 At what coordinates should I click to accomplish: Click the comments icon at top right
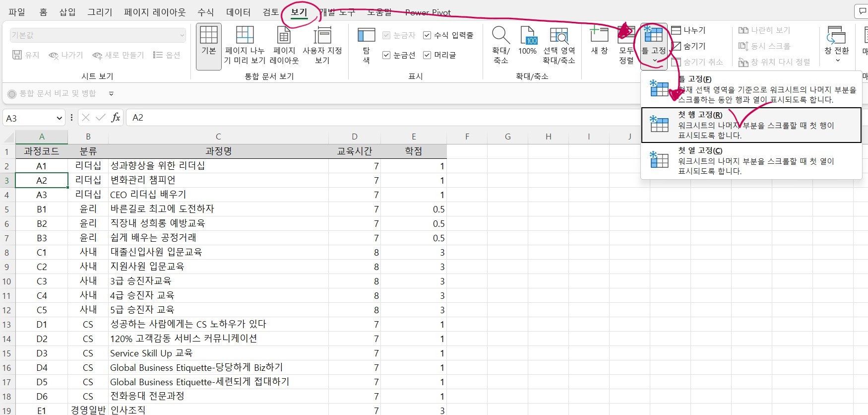(x=862, y=11)
